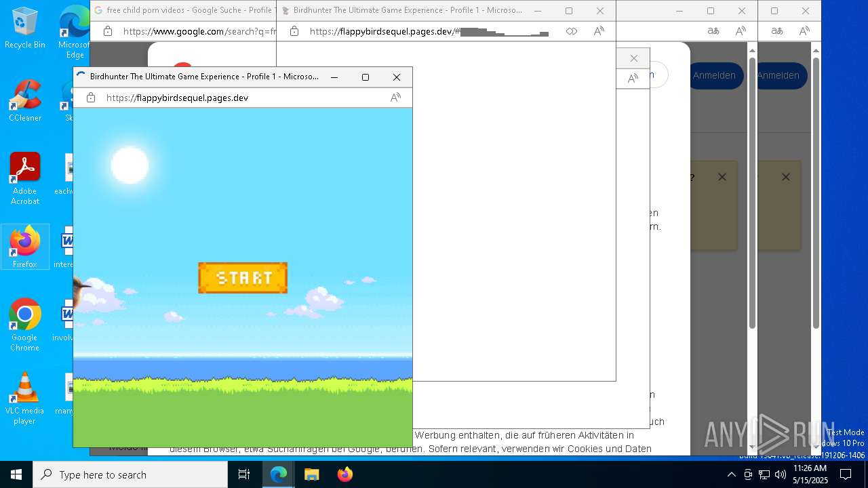Dismiss the right yellow notice with its X
Viewport: 868px width, 488px height.
tap(786, 177)
